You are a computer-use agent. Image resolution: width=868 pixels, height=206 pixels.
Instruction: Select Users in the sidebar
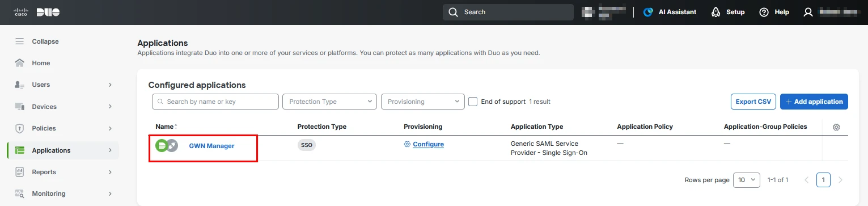pos(41,85)
